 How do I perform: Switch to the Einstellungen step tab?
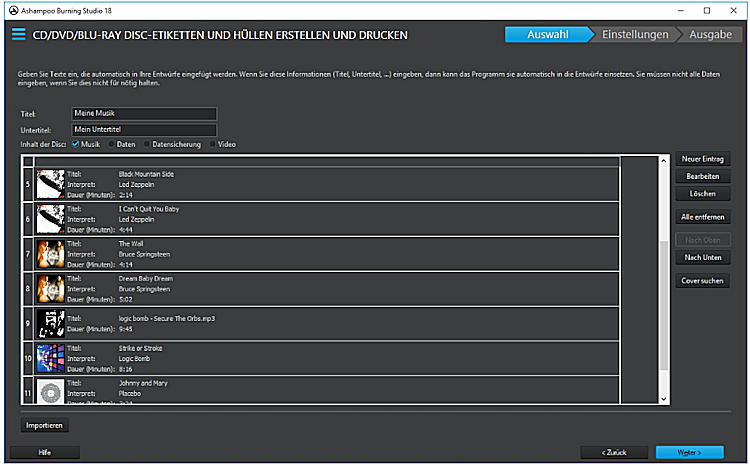click(x=634, y=35)
